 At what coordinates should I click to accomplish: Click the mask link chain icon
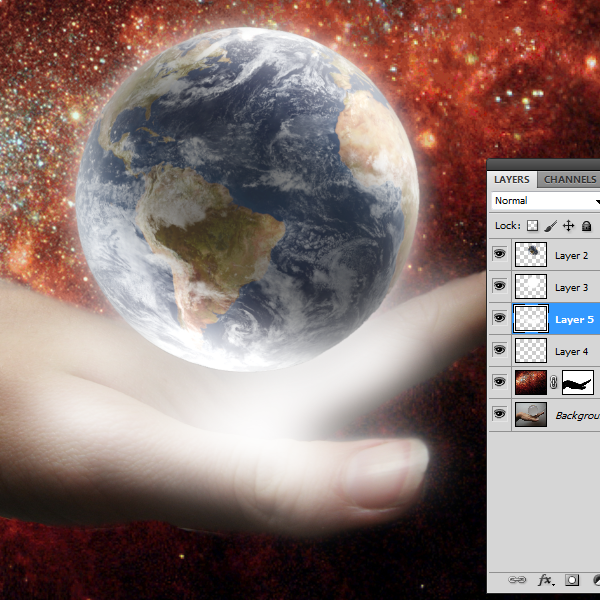pyautogui.click(x=554, y=382)
